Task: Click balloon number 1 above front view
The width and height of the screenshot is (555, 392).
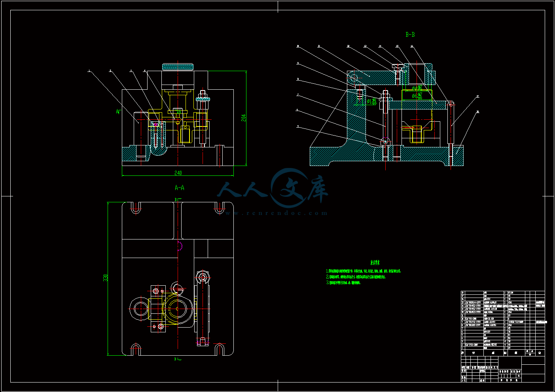Action: point(89,71)
